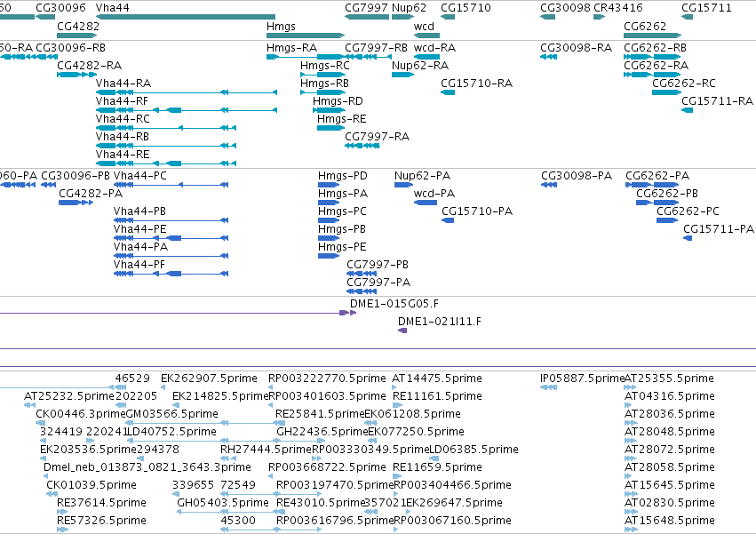
Task: Click protein wcd-PA
Action: point(426,203)
